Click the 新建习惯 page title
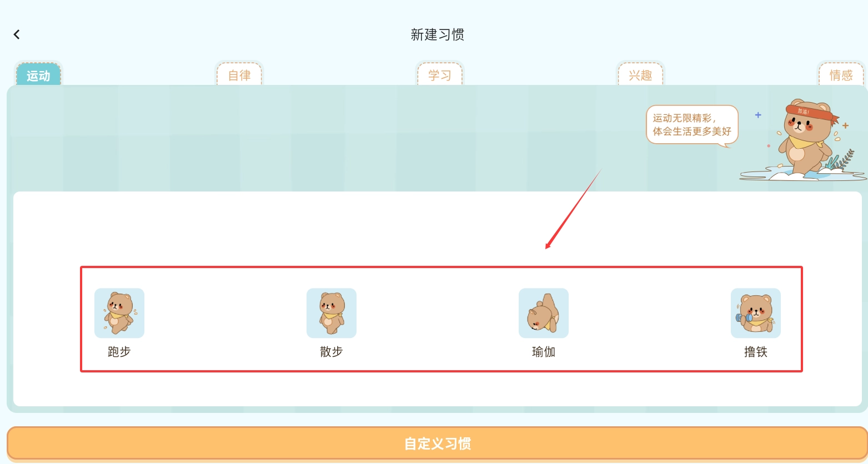Screen dimensions: 868x464 click(x=438, y=34)
